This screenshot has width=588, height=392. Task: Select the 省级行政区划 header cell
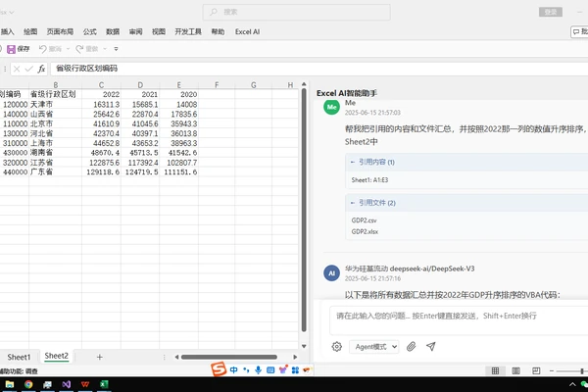[55, 94]
